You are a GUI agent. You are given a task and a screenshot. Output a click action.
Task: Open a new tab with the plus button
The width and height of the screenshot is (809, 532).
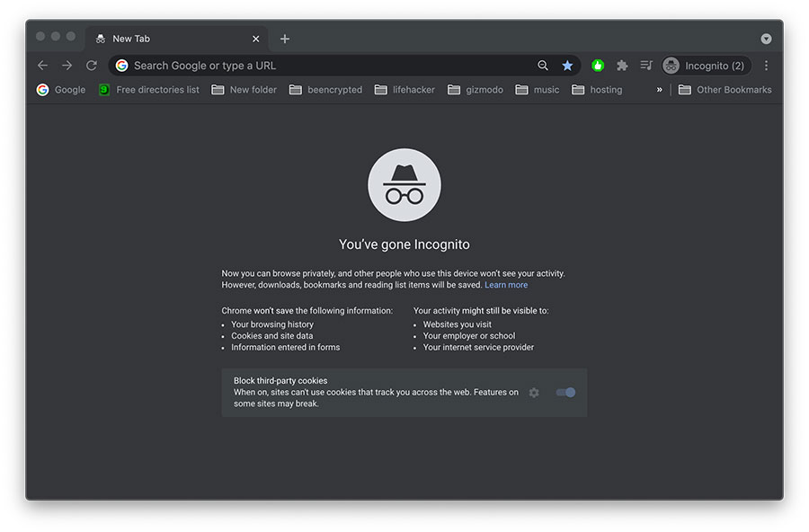[x=285, y=39]
